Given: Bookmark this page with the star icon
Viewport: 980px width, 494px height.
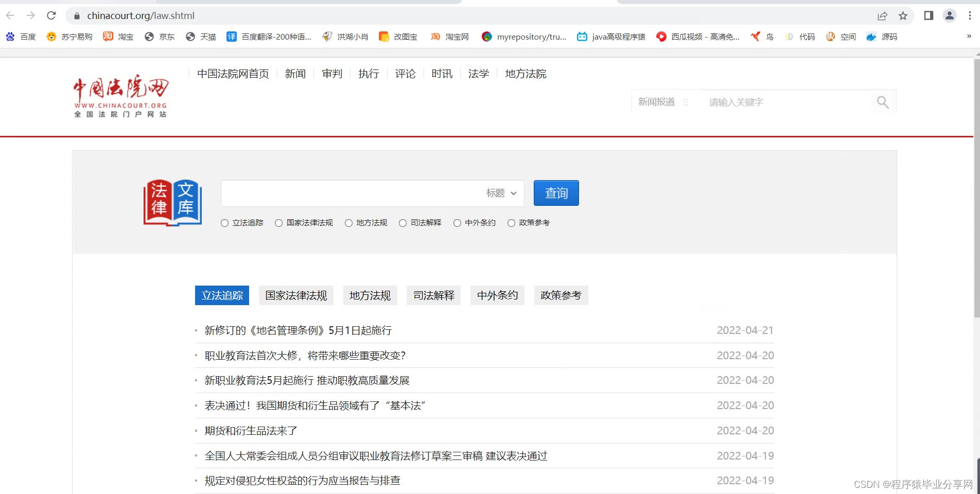Looking at the screenshot, I should tap(903, 16).
